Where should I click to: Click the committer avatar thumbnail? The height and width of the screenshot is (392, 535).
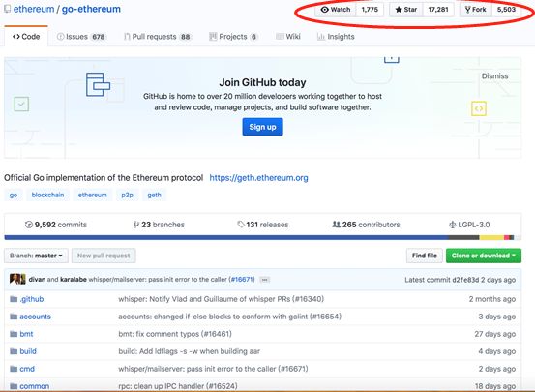[x=17, y=280]
